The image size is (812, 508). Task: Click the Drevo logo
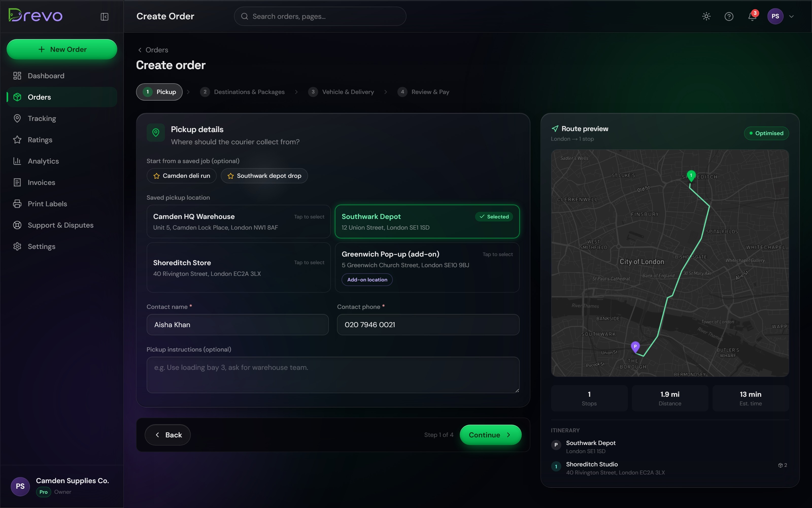(35, 15)
